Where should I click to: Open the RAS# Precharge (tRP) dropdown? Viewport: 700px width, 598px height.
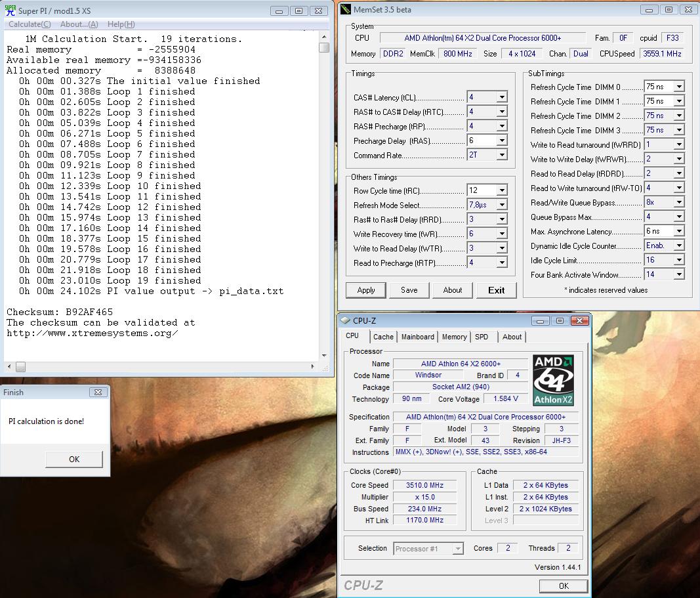[x=502, y=126]
